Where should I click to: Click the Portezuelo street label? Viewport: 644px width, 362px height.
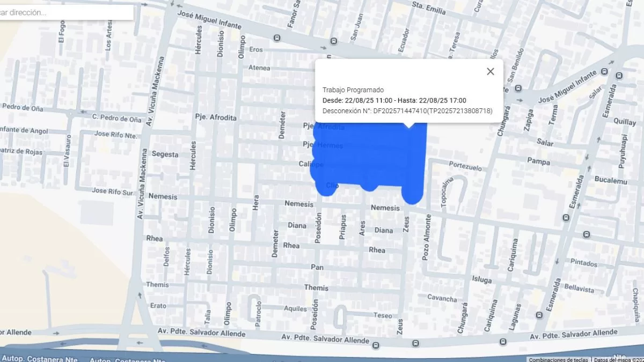click(465, 167)
